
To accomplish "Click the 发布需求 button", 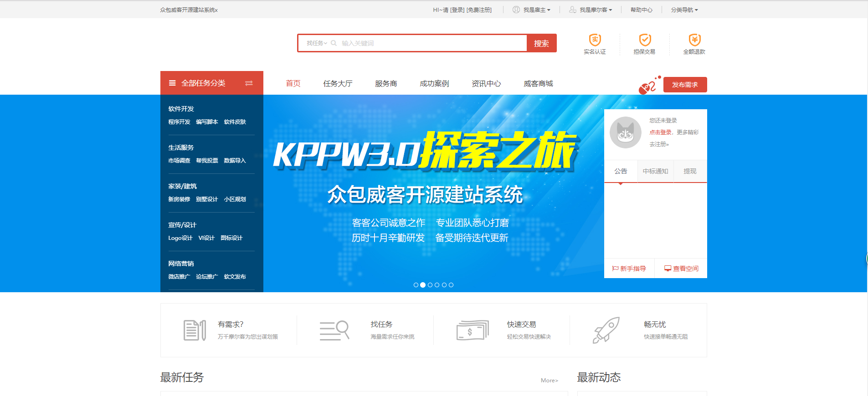I will [x=685, y=85].
